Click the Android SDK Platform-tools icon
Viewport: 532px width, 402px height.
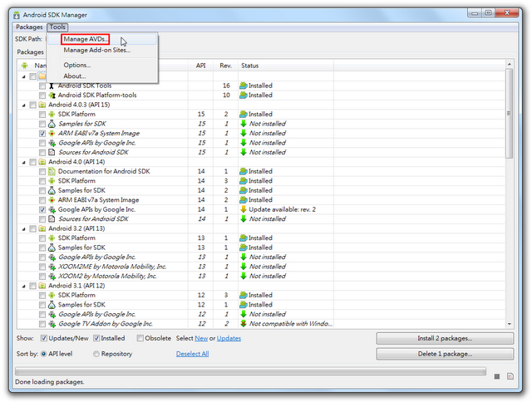52,96
